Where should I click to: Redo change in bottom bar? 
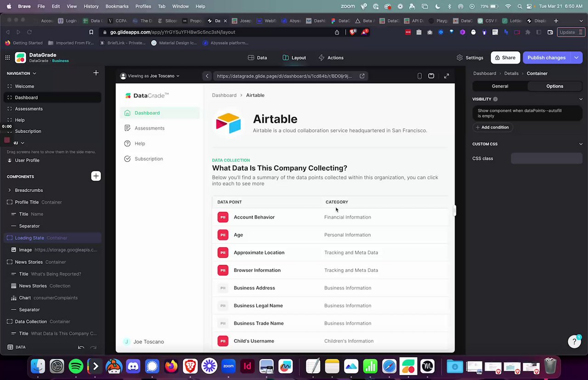pyautogui.click(x=93, y=348)
